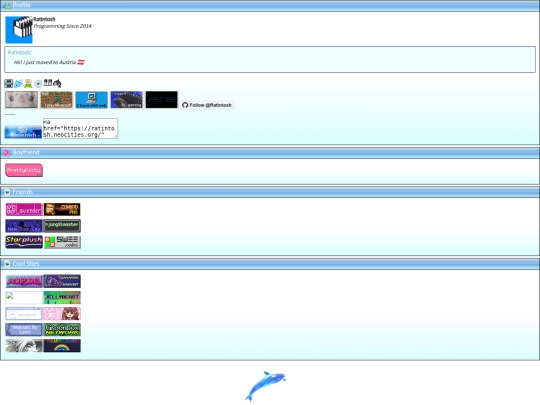Click the Profile section header icon
Image resolution: width=540 pixels, height=405 pixels.
tap(6, 5)
